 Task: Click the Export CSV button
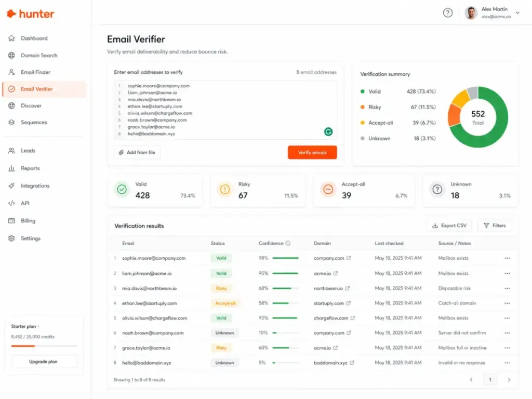(x=449, y=225)
